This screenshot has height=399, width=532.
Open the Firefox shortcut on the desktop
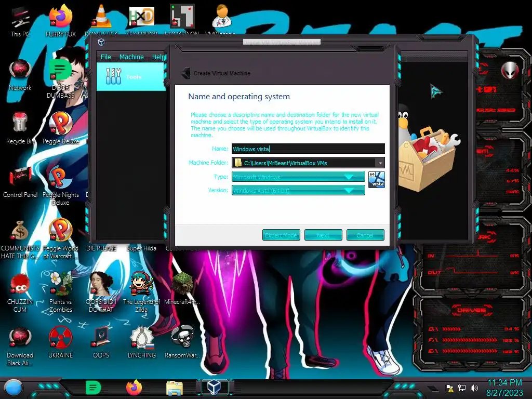(61, 21)
